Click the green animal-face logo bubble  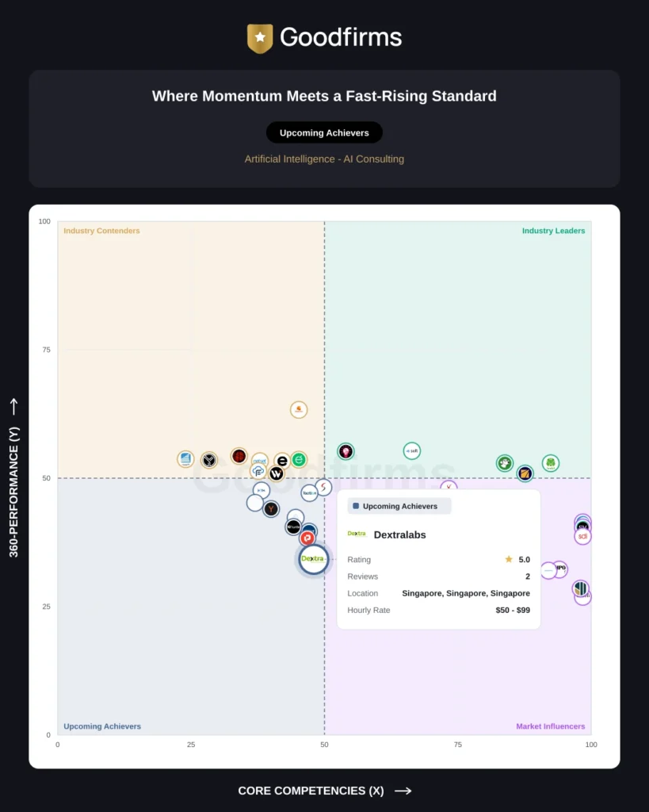pos(505,463)
